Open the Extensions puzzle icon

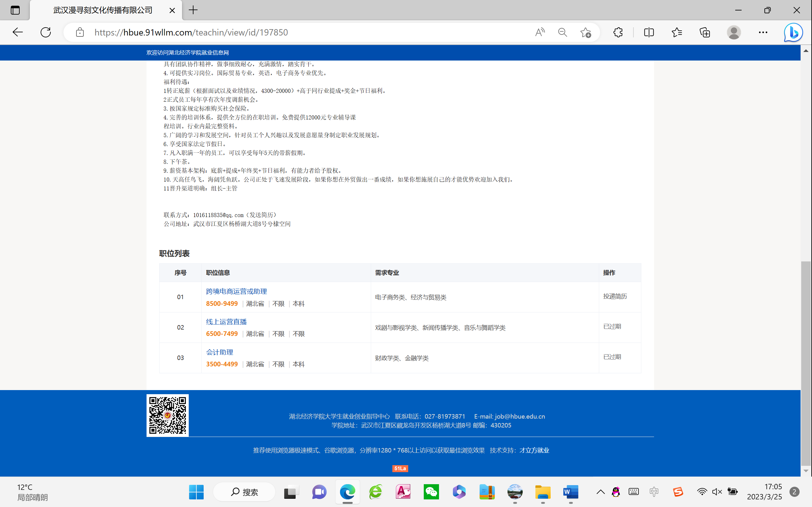[618, 32]
